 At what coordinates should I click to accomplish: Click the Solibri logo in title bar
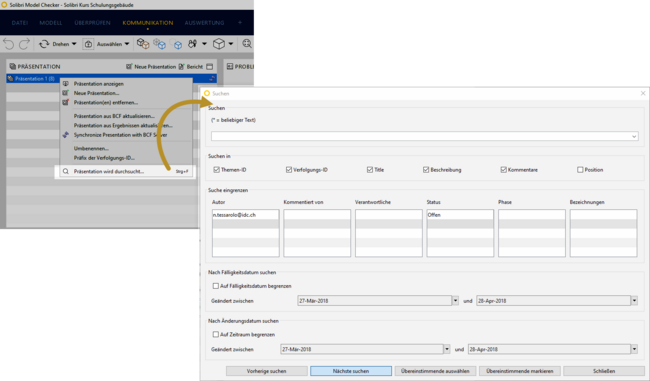pyautogui.click(x=4, y=5)
